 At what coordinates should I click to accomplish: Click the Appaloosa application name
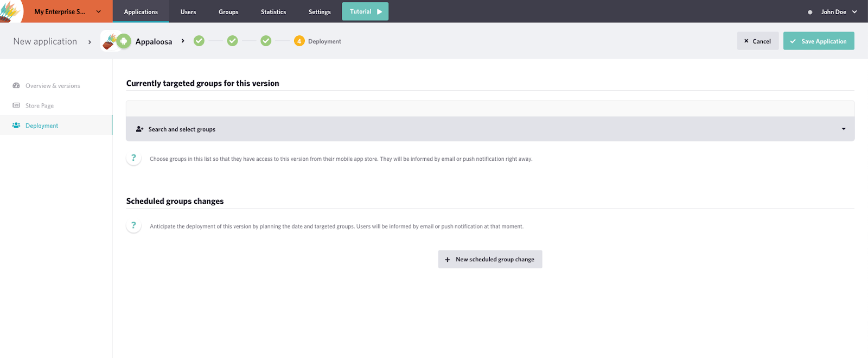click(x=154, y=41)
